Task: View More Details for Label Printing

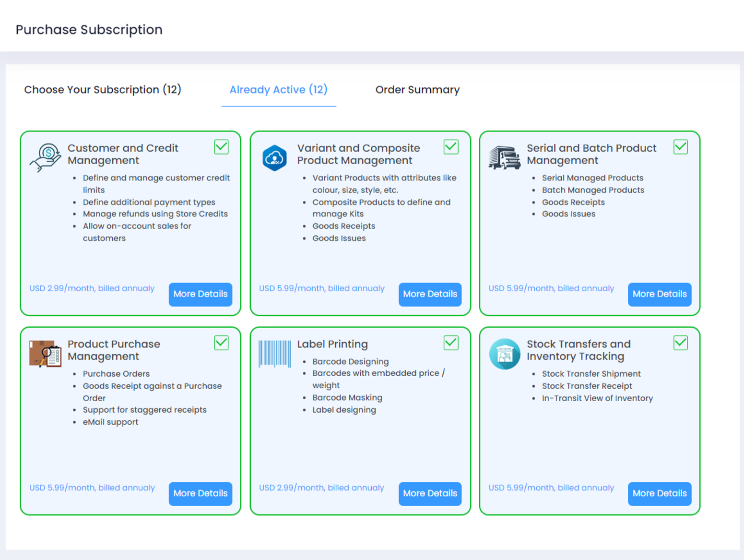Action: [430, 493]
